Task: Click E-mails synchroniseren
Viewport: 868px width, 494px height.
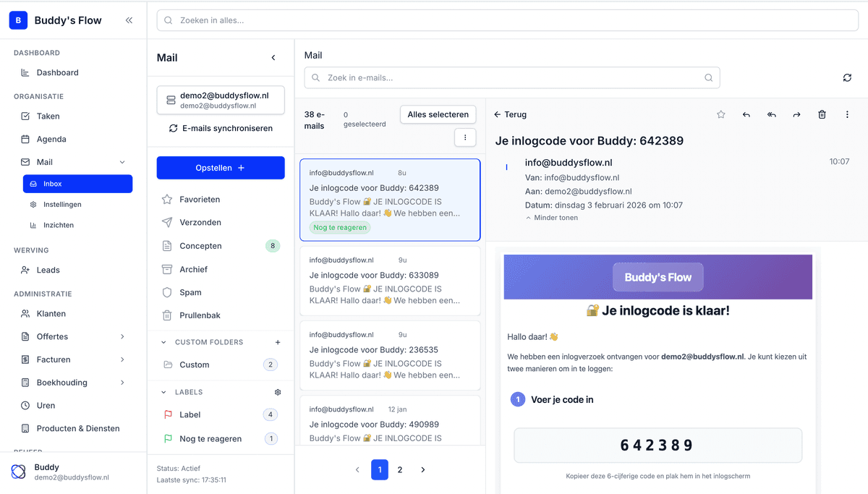Action: tap(221, 128)
